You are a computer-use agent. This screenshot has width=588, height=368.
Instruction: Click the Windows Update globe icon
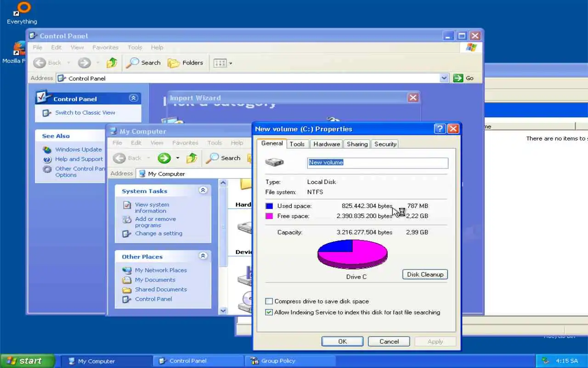[47, 149]
